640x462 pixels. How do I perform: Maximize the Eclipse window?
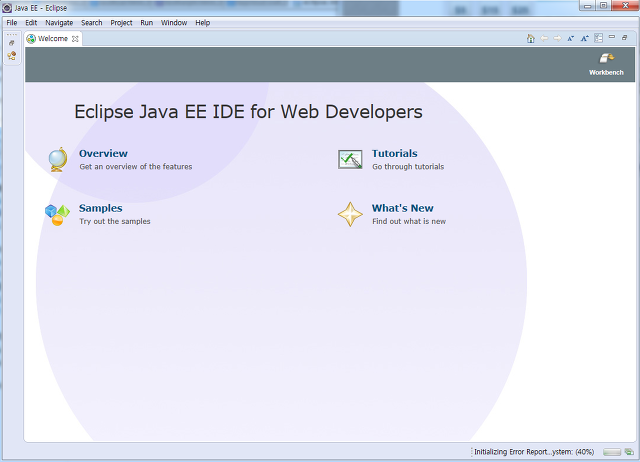(603, 6)
